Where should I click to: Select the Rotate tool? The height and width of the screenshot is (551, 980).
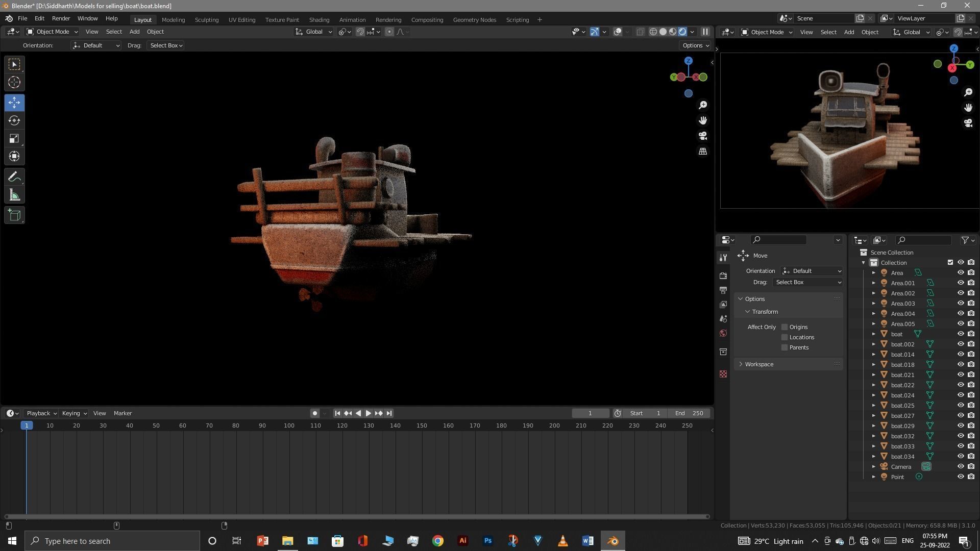click(x=14, y=120)
